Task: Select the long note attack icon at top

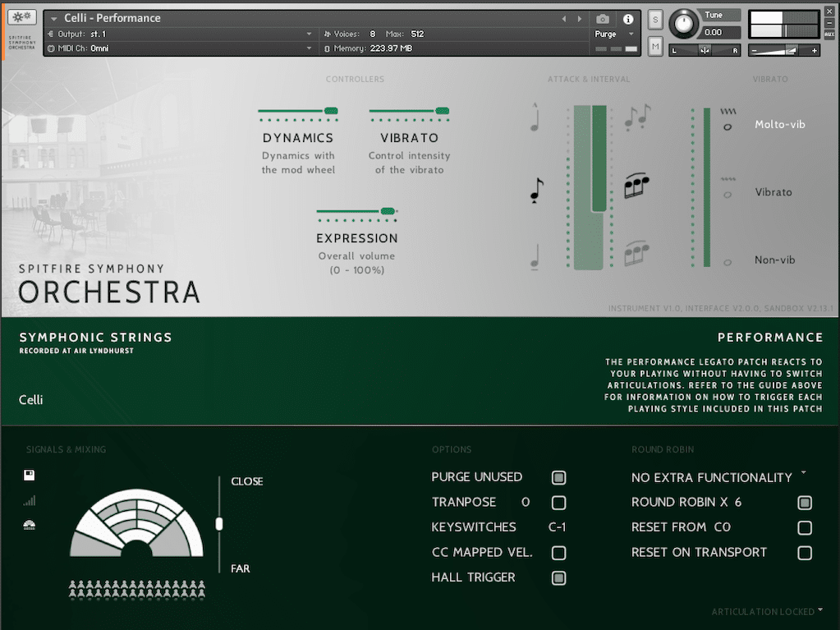Action: [535, 117]
